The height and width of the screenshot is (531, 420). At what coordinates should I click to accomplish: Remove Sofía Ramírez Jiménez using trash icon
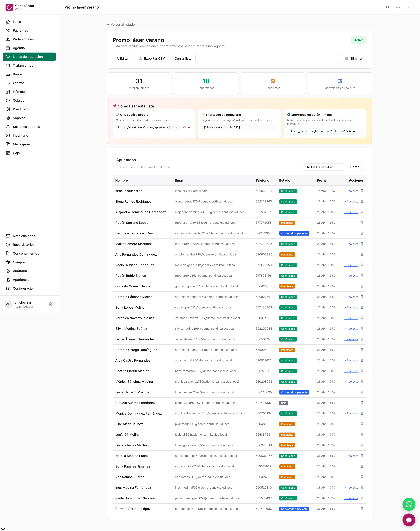coord(362,466)
